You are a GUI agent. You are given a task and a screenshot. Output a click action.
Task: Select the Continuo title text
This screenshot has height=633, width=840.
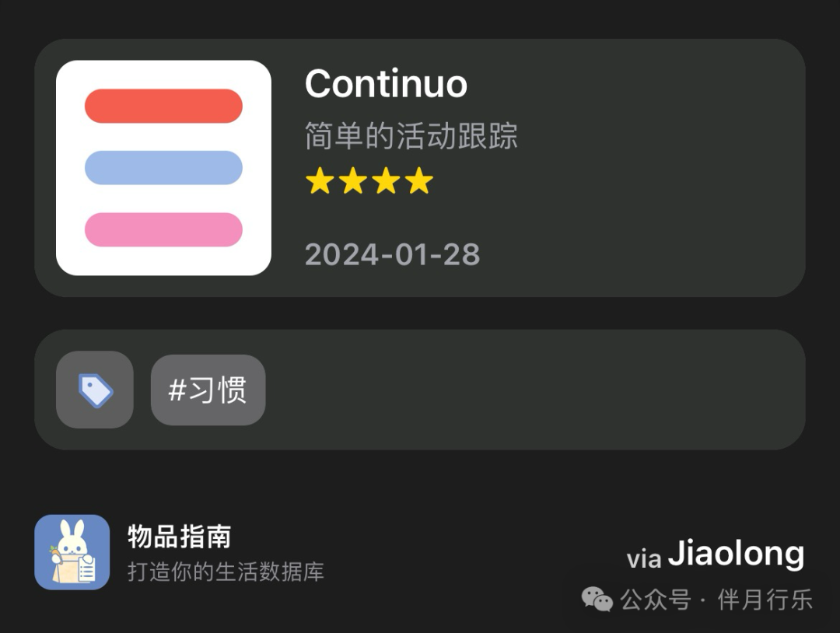coord(386,83)
